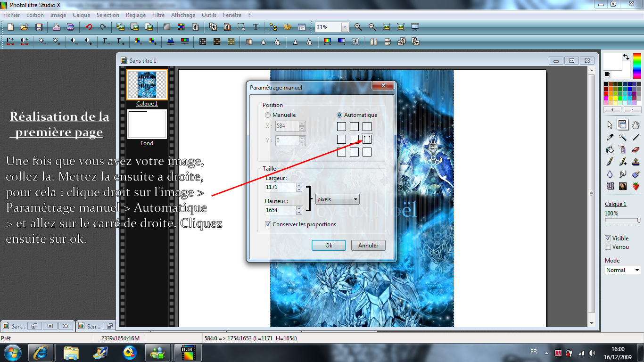This screenshot has width=644, height=362.
Task: Open the histogram icon
Action: coord(170,41)
